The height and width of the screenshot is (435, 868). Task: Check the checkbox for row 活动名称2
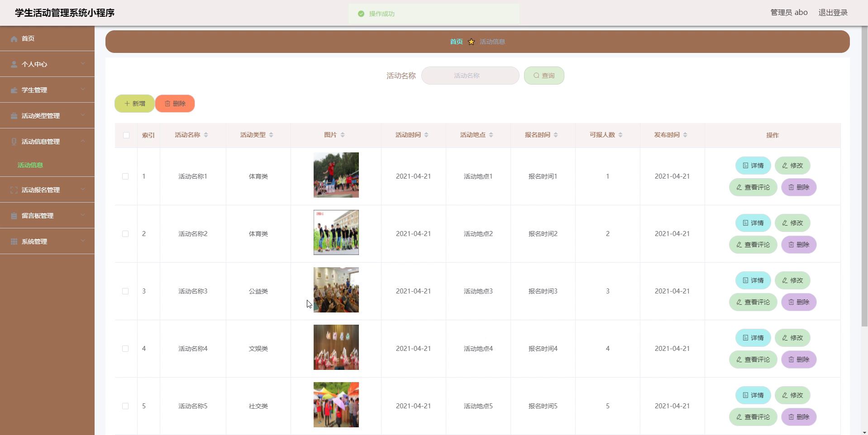point(125,234)
